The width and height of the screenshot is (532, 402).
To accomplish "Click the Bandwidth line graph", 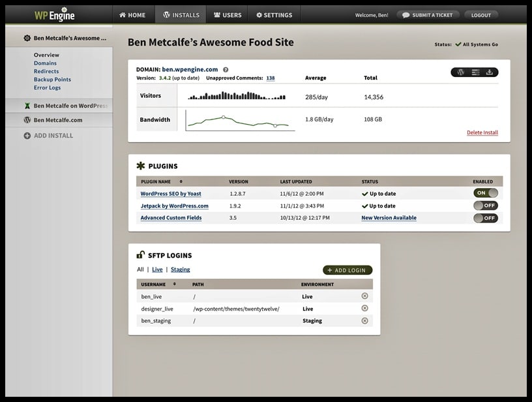I will click(240, 120).
